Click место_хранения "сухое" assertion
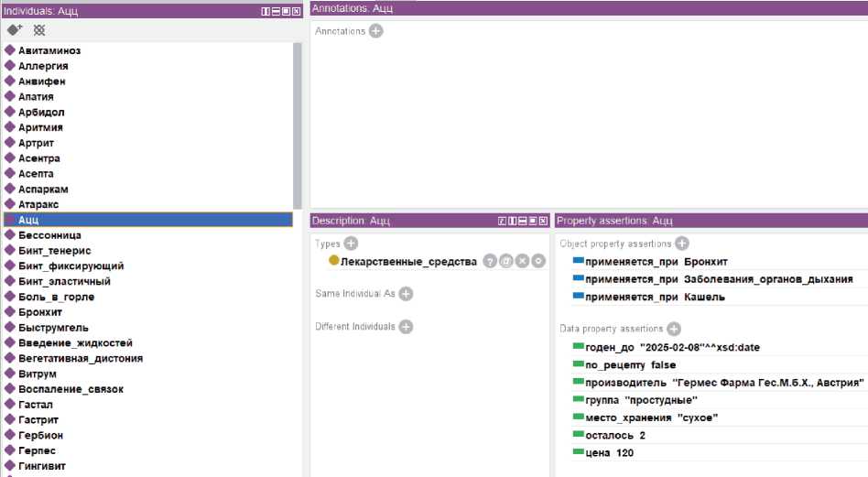This screenshot has width=868, height=477. [x=652, y=417]
